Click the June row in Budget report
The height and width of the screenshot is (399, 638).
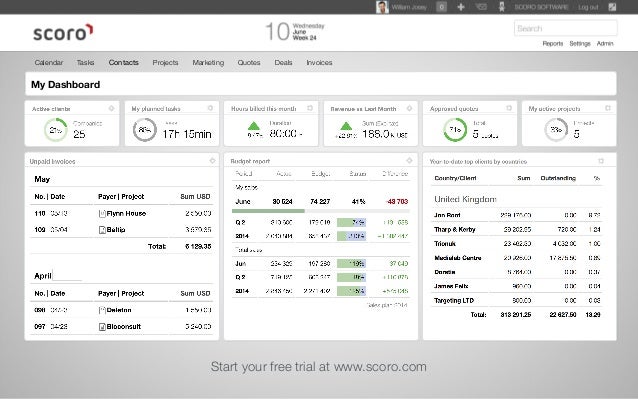pyautogui.click(x=321, y=202)
